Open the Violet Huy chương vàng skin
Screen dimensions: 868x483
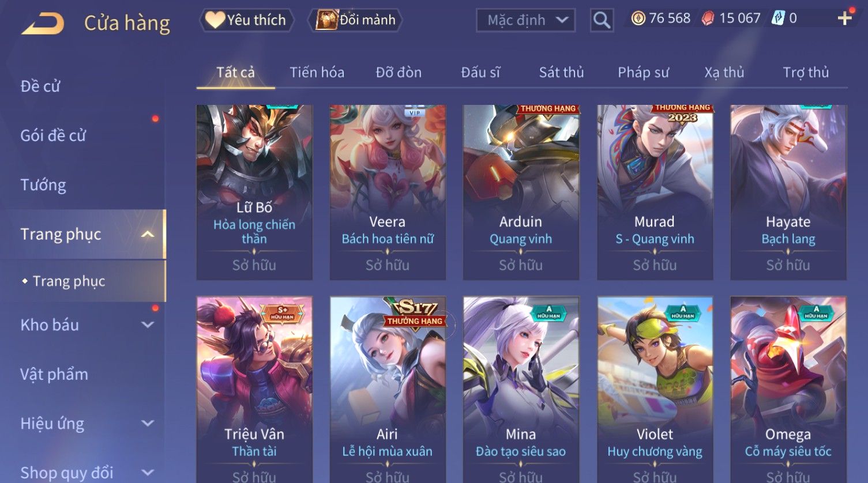[655, 390]
